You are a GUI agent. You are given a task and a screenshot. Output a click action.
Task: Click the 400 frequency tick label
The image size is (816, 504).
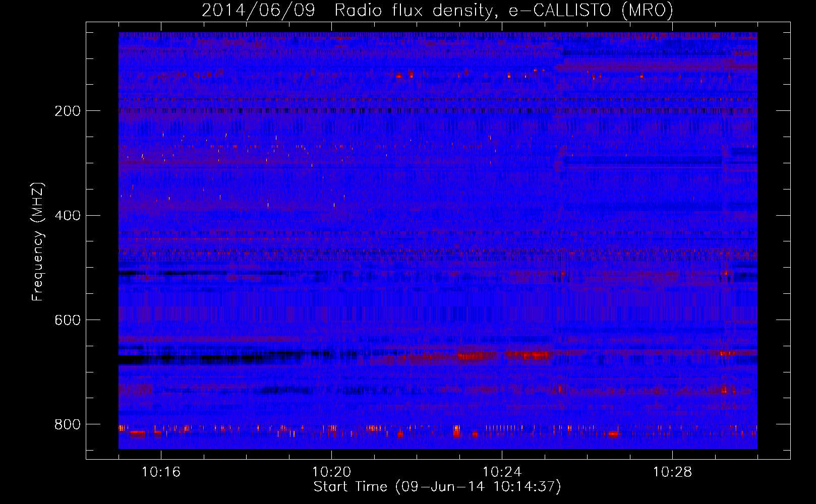click(x=67, y=216)
